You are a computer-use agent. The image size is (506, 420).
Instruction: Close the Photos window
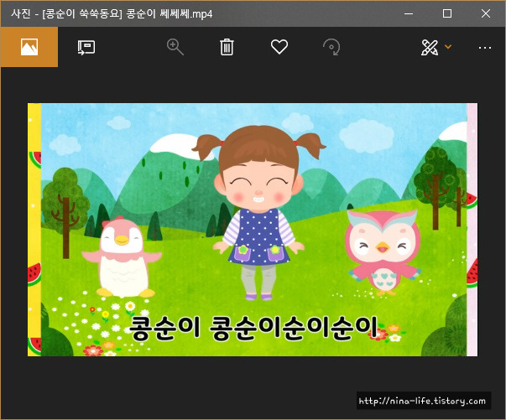pos(486,13)
